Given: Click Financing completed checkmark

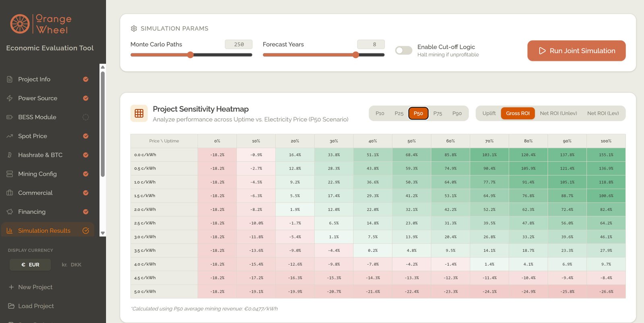Looking at the screenshot, I should 86,212.
